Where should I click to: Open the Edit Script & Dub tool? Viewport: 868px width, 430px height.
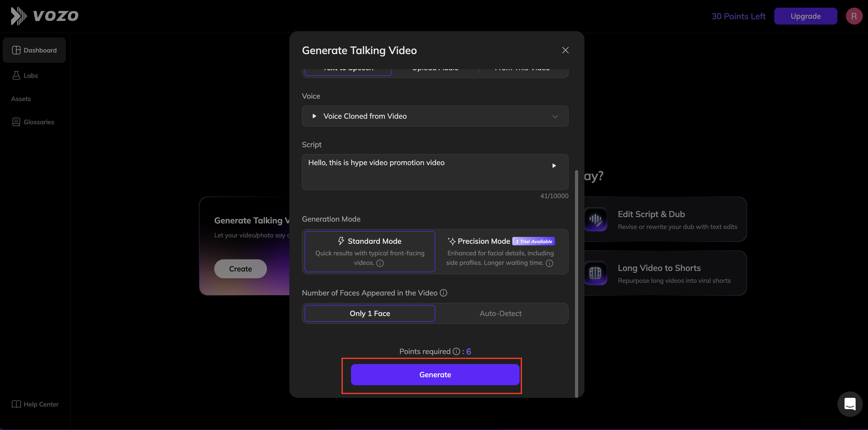pos(665,219)
